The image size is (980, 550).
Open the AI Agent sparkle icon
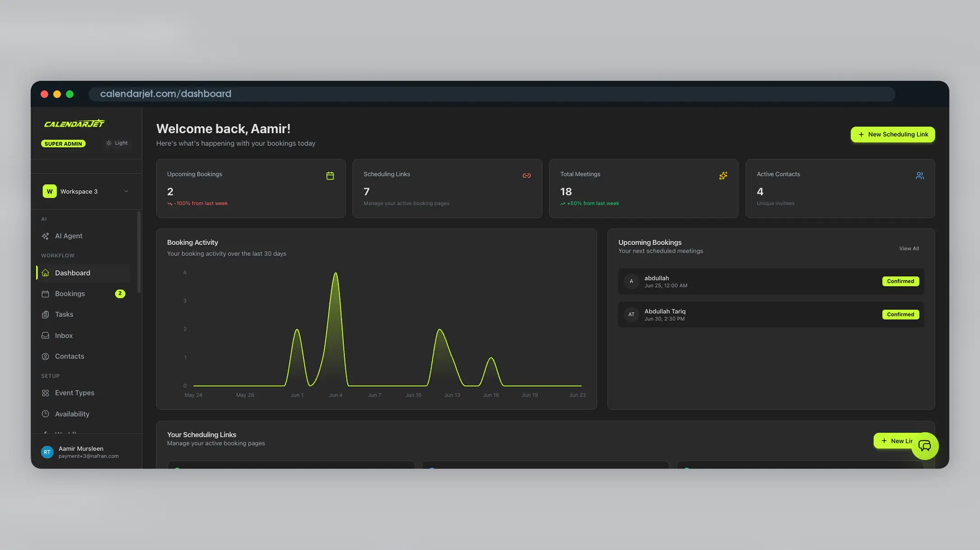click(45, 236)
